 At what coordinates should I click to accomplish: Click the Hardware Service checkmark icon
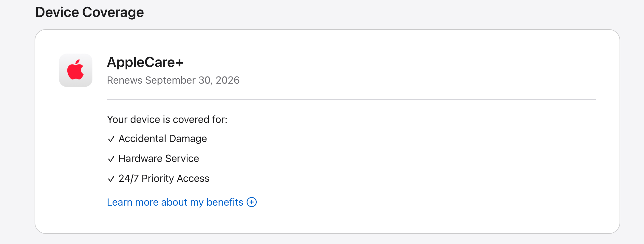(x=111, y=159)
